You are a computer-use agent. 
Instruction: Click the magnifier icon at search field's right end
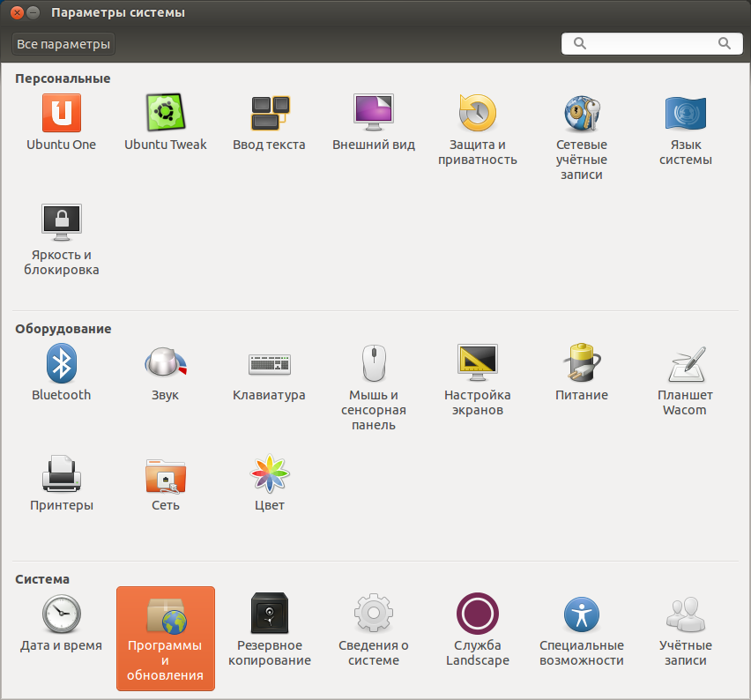pos(725,43)
